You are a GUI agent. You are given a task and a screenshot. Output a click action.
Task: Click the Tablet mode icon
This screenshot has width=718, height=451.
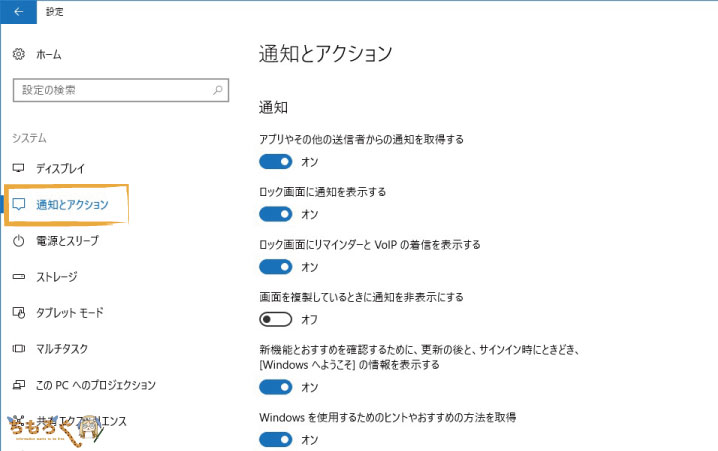click(18, 313)
